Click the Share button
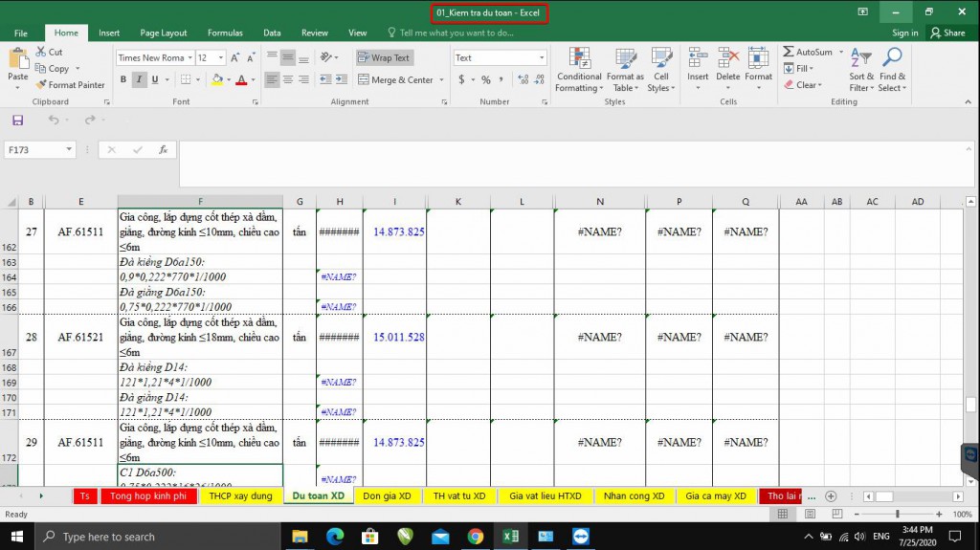Image resolution: width=980 pixels, height=550 pixels. tap(947, 33)
